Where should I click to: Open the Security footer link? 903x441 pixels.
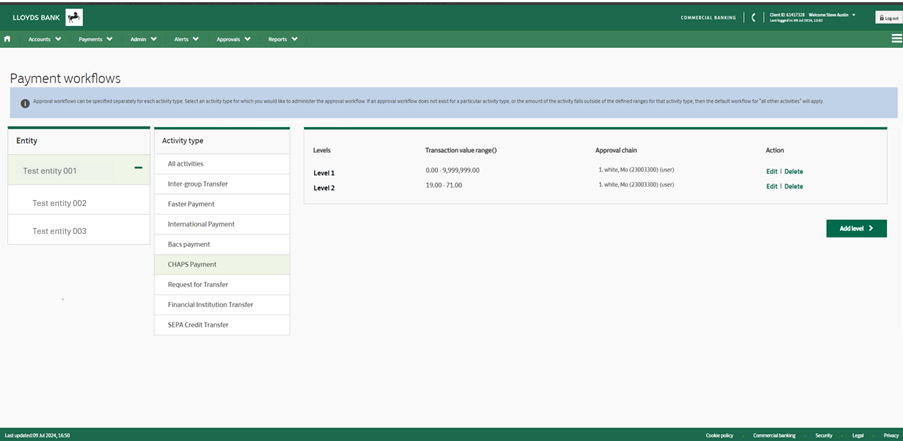(x=824, y=436)
